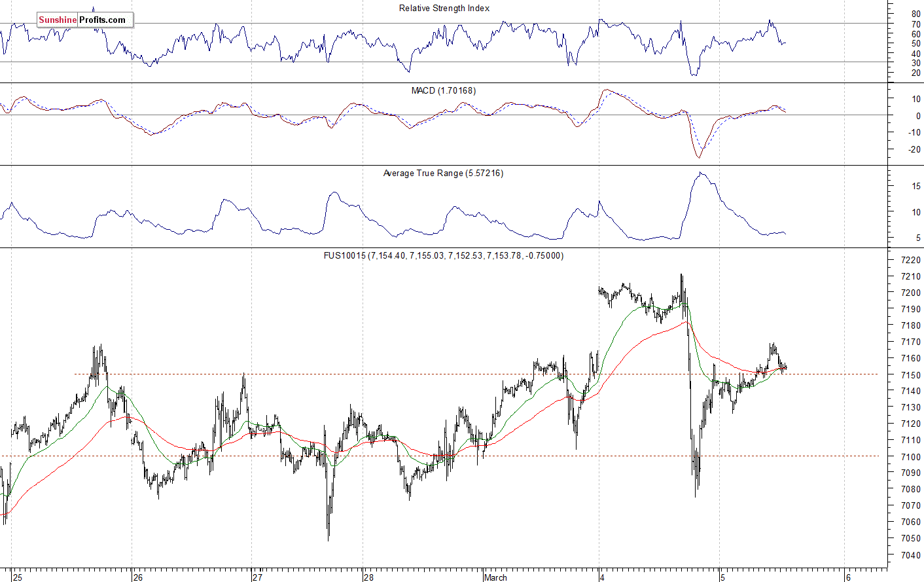Image resolution: width=924 pixels, height=582 pixels.
Task: Click the 7200 price axis label
Action: (910, 293)
